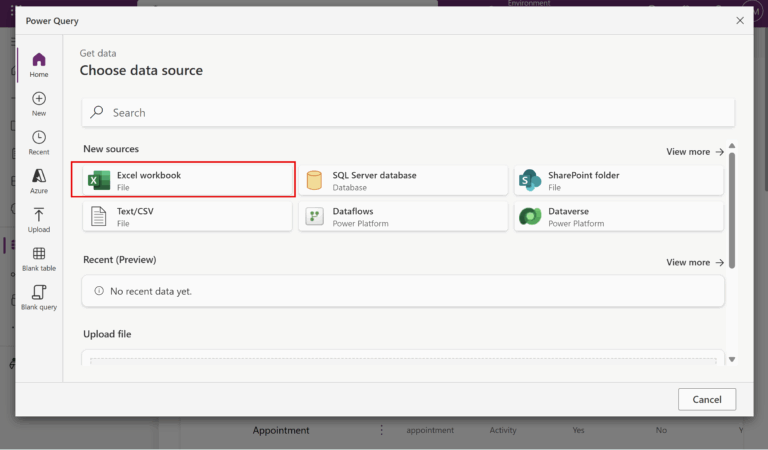The image size is (768, 450).
Task: Open the Recent sources icon
Action: click(38, 143)
